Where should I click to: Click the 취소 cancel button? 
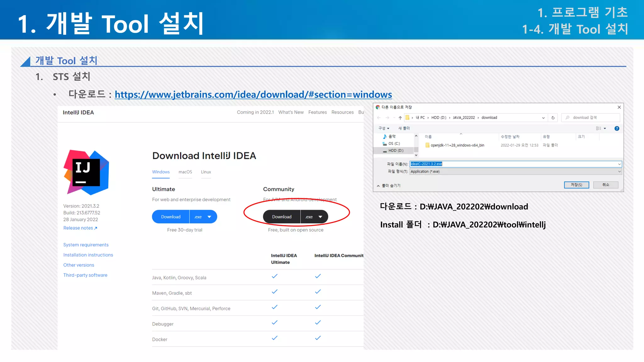(x=606, y=185)
